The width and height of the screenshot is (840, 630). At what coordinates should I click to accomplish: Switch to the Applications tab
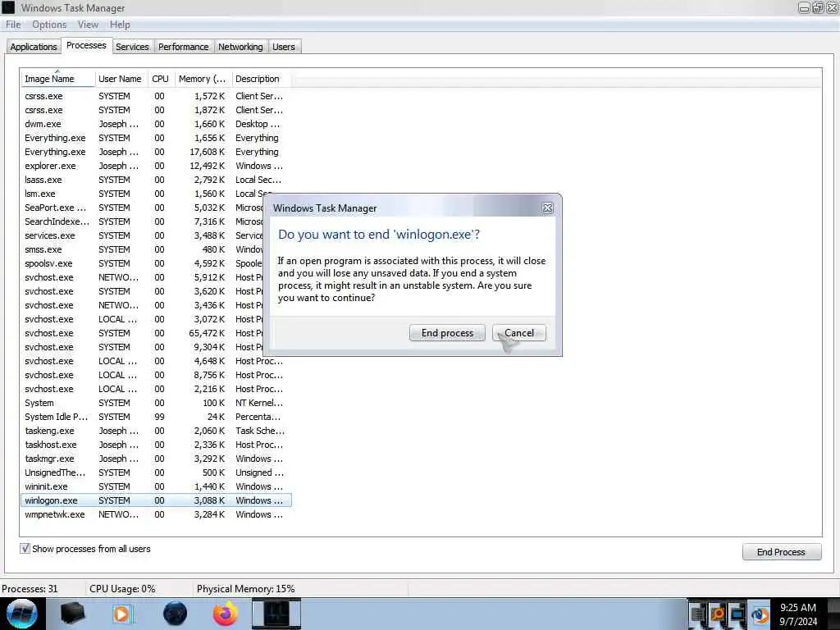tap(34, 47)
